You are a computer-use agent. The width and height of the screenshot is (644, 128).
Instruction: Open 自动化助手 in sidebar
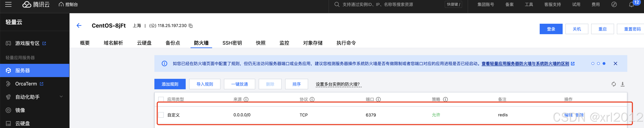point(27,97)
